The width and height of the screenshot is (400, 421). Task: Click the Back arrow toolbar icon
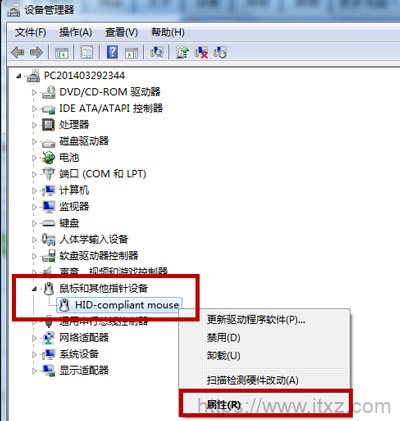pos(17,53)
